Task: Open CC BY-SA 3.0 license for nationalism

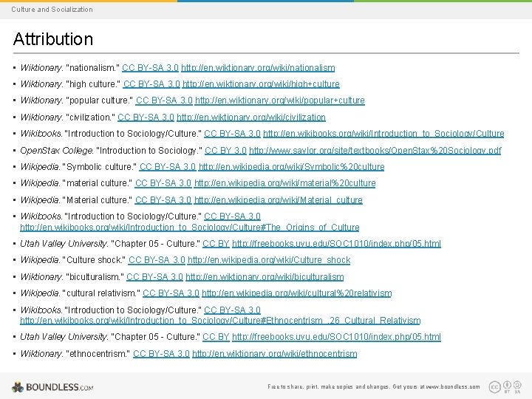Action: point(150,68)
